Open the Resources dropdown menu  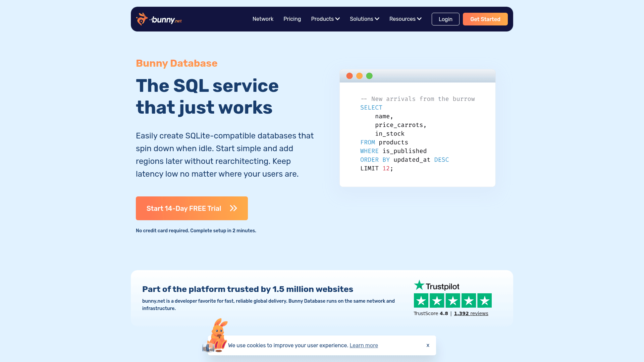point(405,19)
